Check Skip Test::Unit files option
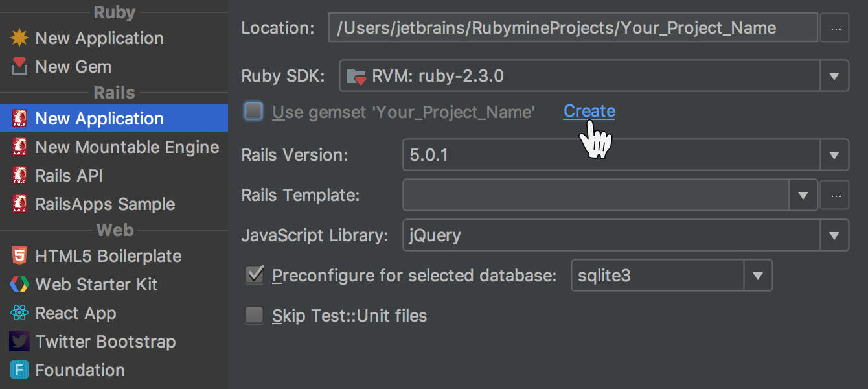868x389 pixels. [254, 316]
